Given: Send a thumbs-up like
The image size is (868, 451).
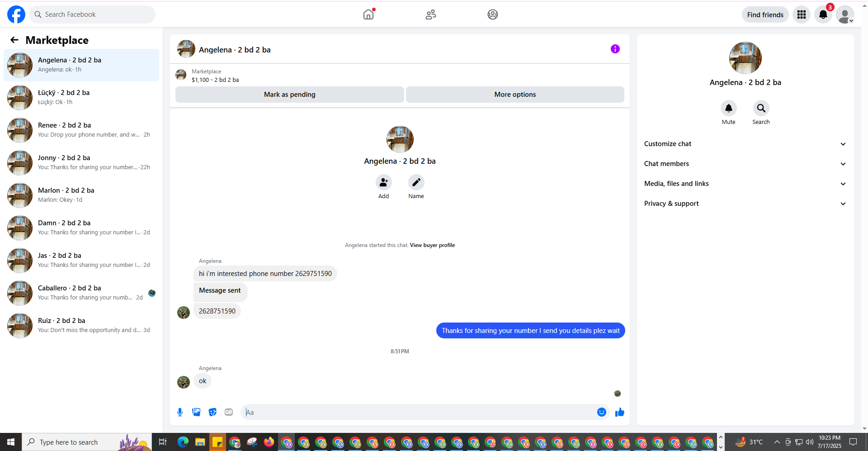Looking at the screenshot, I should point(620,412).
